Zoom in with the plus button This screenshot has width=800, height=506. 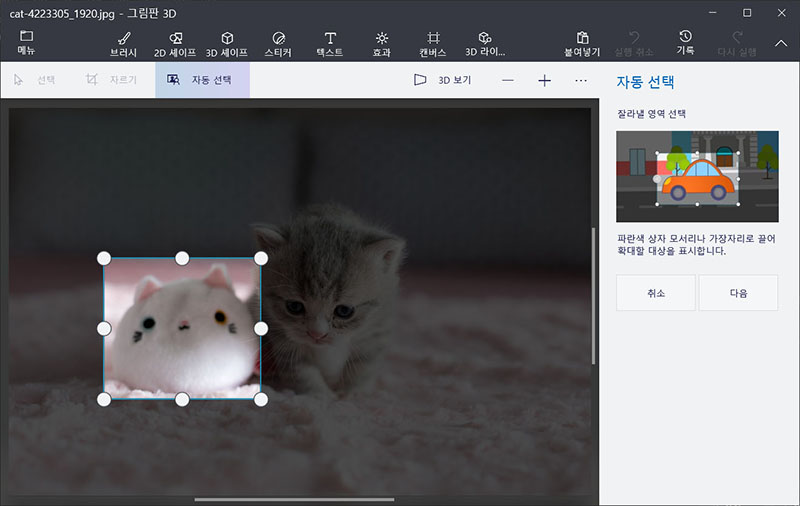pyautogui.click(x=544, y=81)
